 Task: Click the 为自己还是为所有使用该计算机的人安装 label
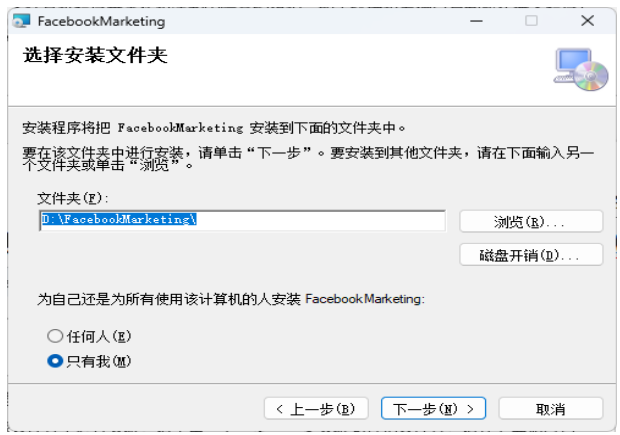point(231,299)
